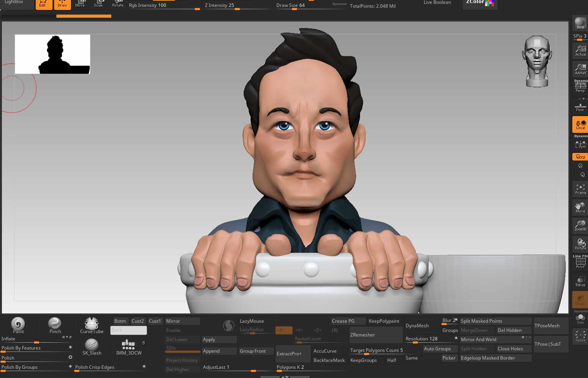
Task: Toggle AccuCurve
Action: 329,351
